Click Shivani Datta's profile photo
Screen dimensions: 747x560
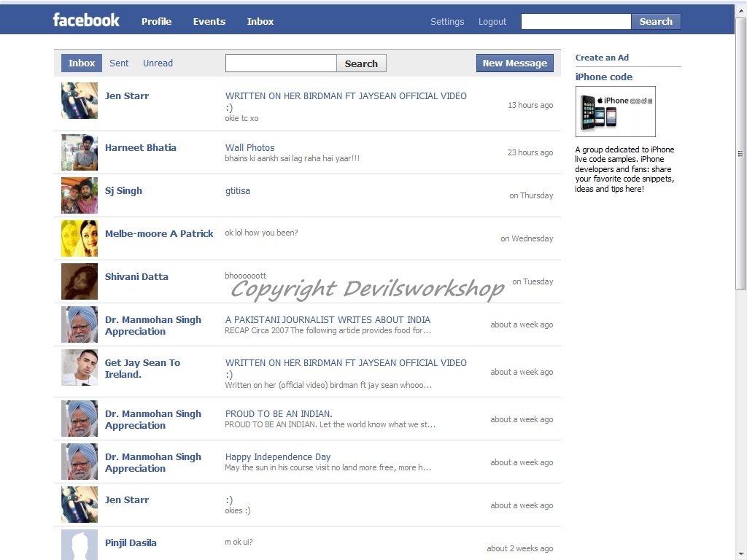pos(80,281)
